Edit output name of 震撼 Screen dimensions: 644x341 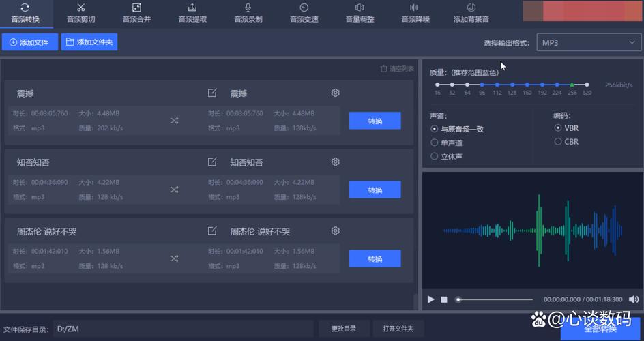coord(212,93)
